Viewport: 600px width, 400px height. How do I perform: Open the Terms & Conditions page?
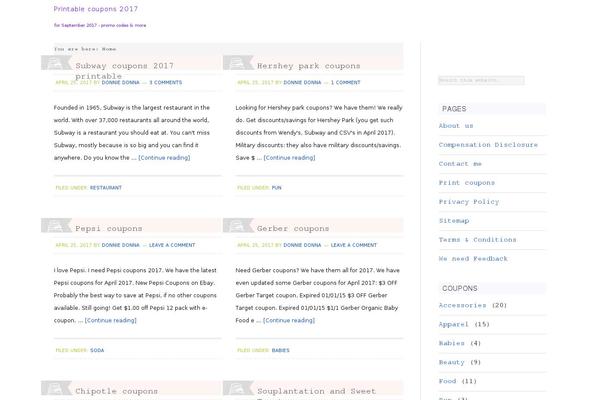coord(477,240)
